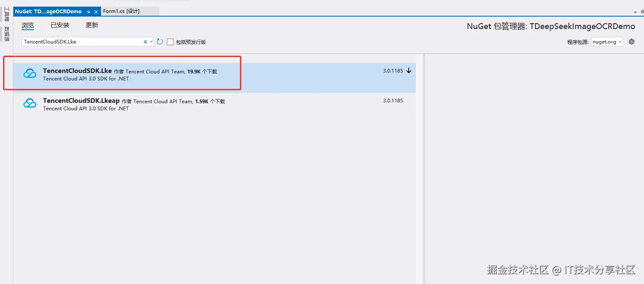This screenshot has width=644, height=284.
Task: Open the search history dropdown arrow
Action: click(152, 42)
